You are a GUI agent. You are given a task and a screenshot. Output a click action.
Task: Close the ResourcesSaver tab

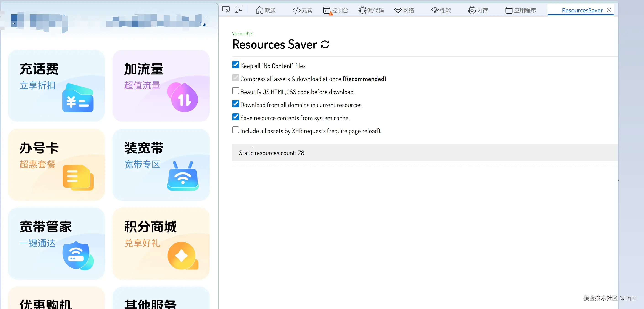609,10
